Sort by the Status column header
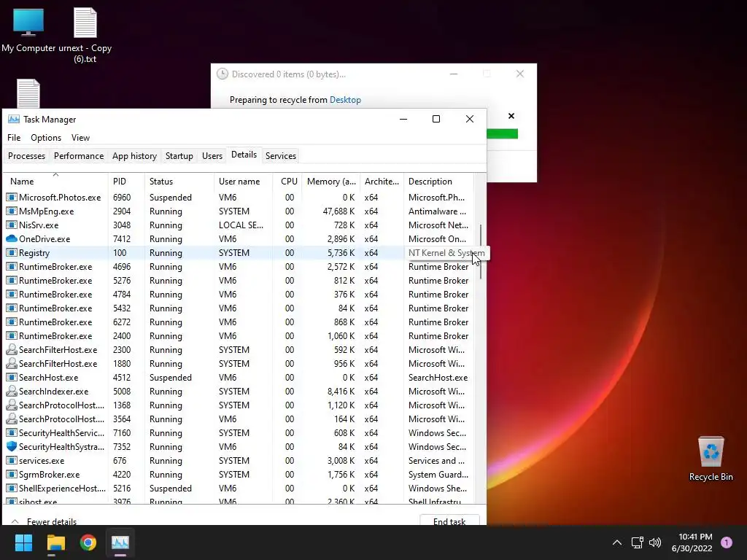The image size is (747, 560). click(179, 182)
